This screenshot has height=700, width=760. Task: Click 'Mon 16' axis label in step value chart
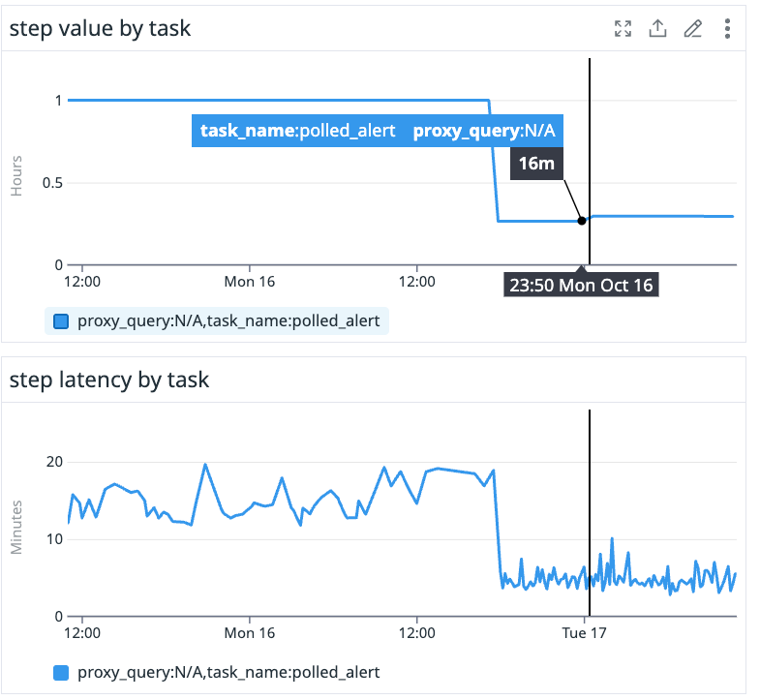[x=249, y=282]
